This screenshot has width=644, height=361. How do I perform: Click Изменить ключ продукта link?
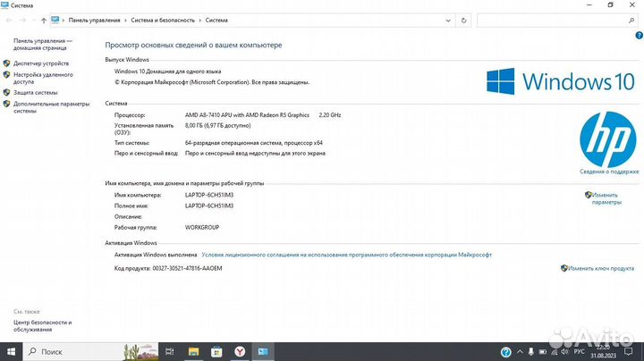[x=601, y=268]
